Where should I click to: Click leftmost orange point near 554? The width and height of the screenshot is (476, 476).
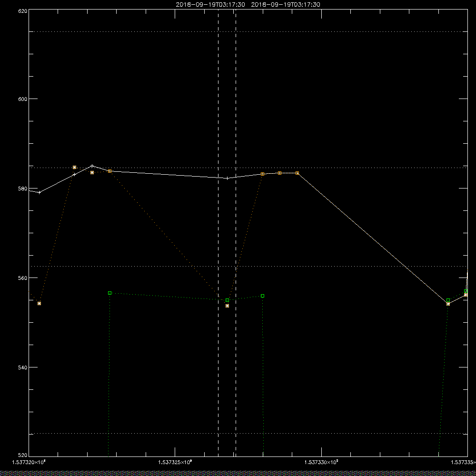pos(39,303)
